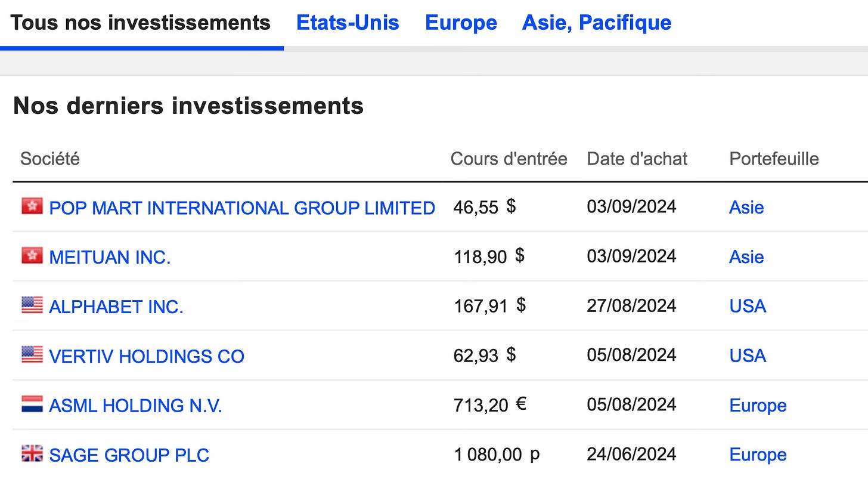Switch to the Etats-Unis tab
The width and height of the screenshot is (868, 479).
[348, 22]
